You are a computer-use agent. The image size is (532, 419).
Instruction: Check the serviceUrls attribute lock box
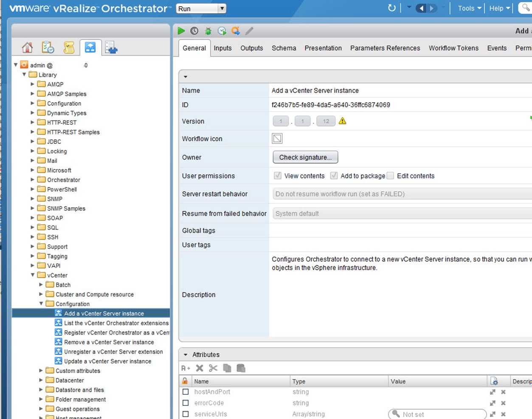tap(186, 414)
